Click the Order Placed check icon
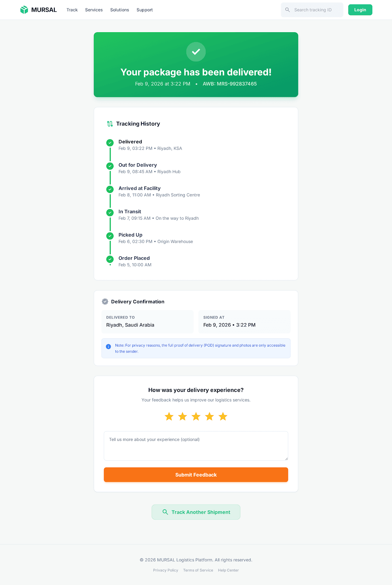Viewport: 392px width, 585px height. pos(110,259)
